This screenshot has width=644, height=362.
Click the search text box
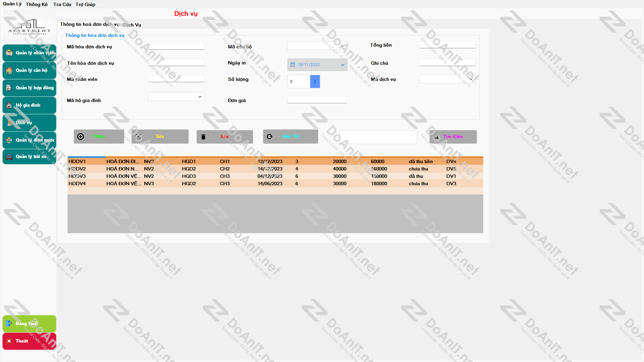[378, 137]
